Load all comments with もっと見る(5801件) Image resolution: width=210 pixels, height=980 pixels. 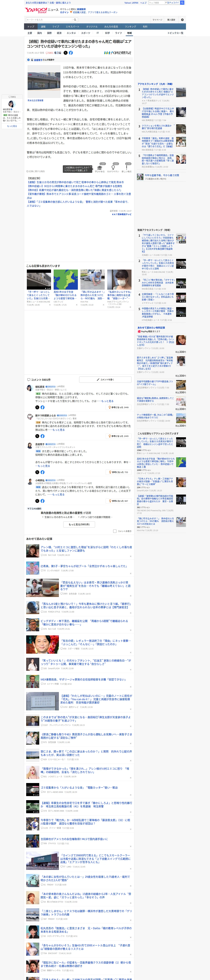79,524
